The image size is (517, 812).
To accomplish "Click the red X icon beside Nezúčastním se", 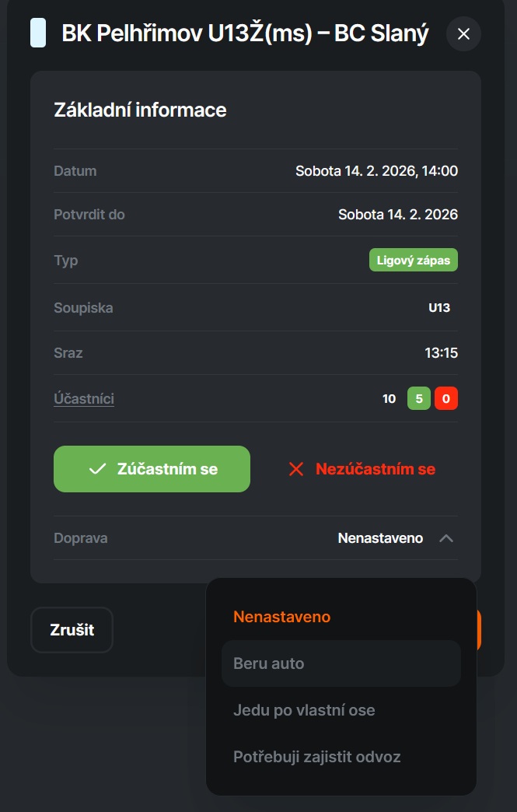I will 296,469.
